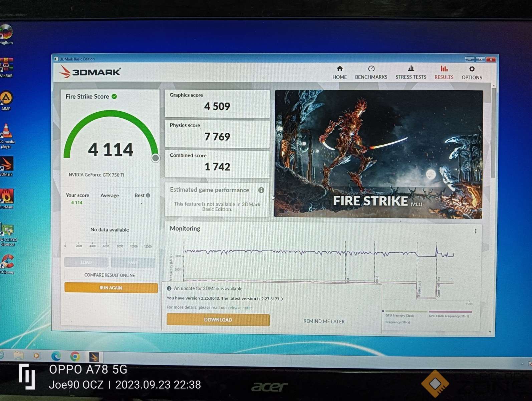Click the green Fire Strike score checkmark
The height and width of the screenshot is (401, 532).
pyautogui.click(x=114, y=96)
